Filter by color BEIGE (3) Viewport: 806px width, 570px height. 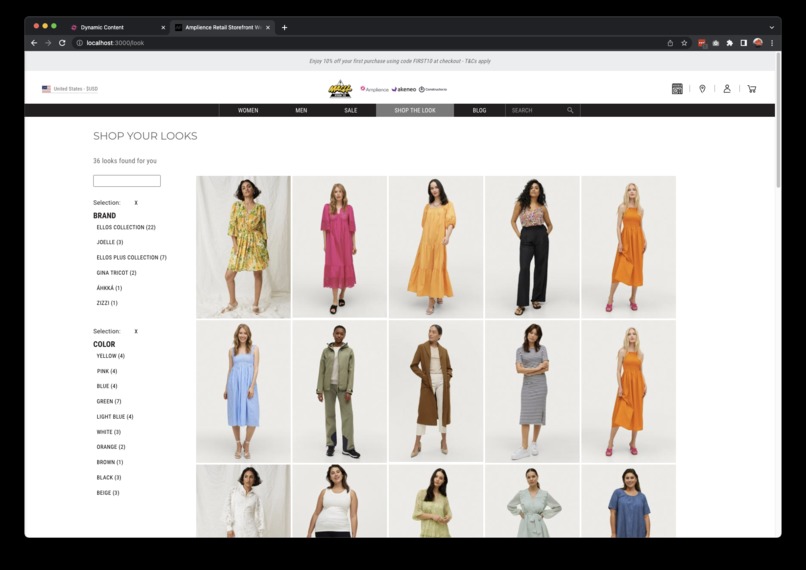coord(108,493)
